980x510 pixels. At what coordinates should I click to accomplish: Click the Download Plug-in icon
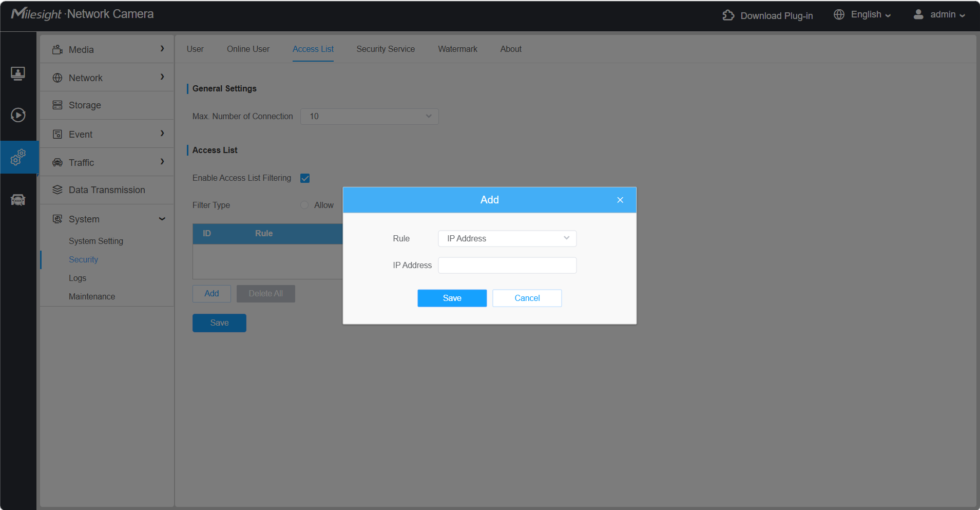(x=728, y=15)
